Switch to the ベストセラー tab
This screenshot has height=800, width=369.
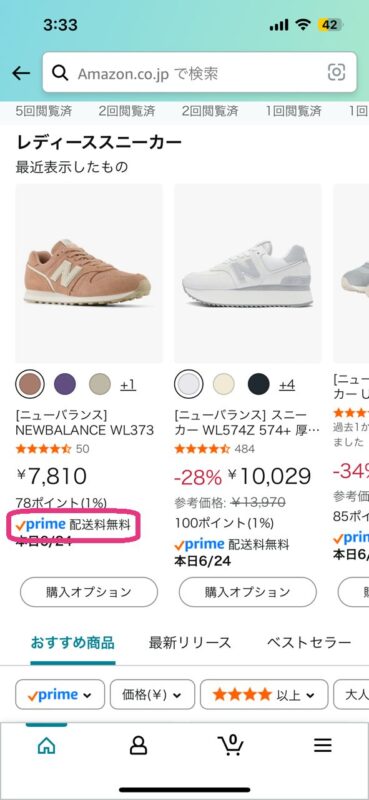tap(309, 642)
